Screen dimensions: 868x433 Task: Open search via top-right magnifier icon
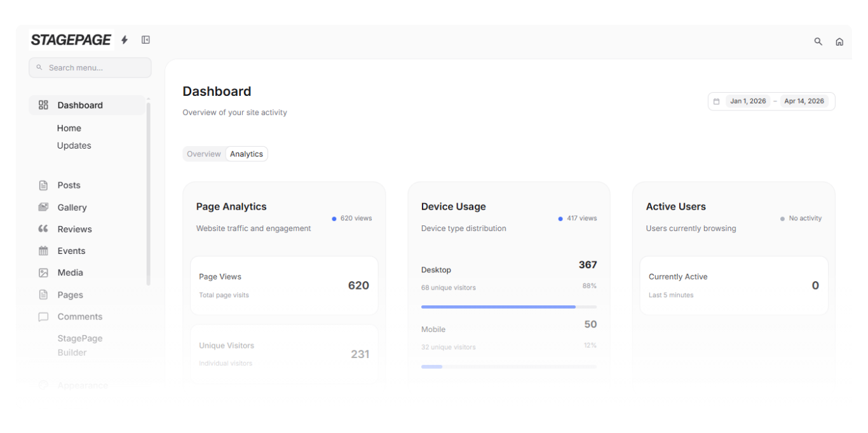[x=818, y=41]
